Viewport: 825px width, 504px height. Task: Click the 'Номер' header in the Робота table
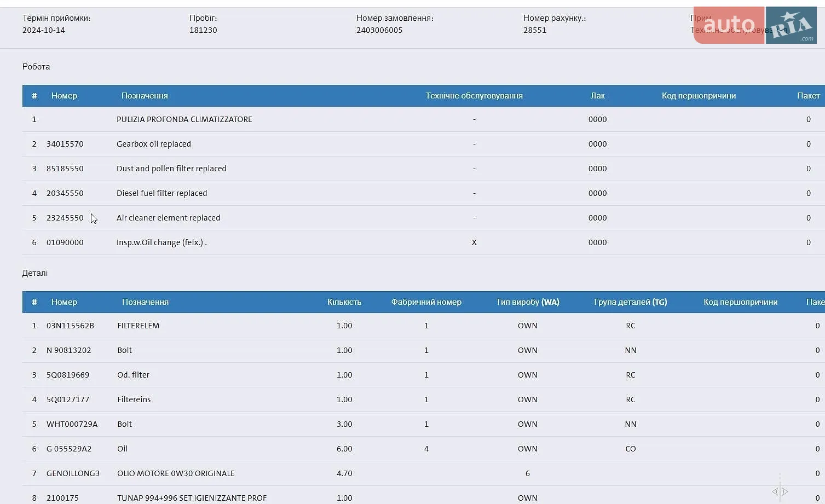pyautogui.click(x=64, y=96)
